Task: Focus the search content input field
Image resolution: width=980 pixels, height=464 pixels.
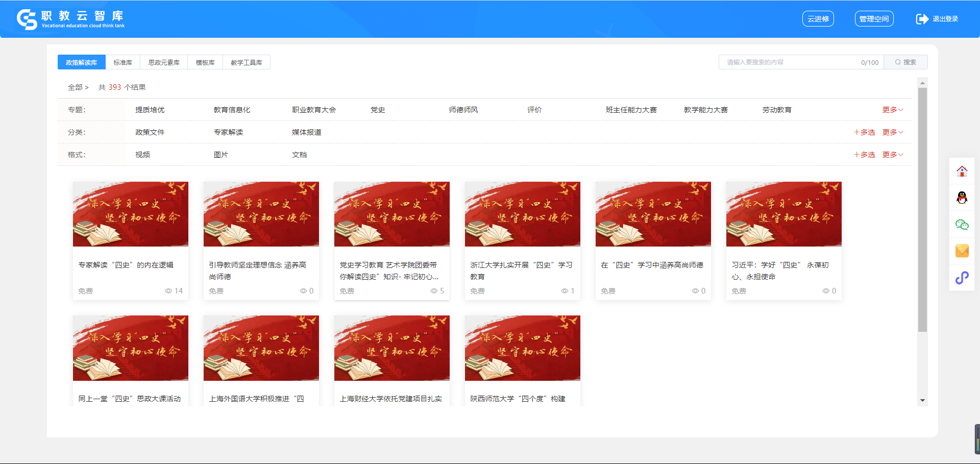Action: pos(791,62)
